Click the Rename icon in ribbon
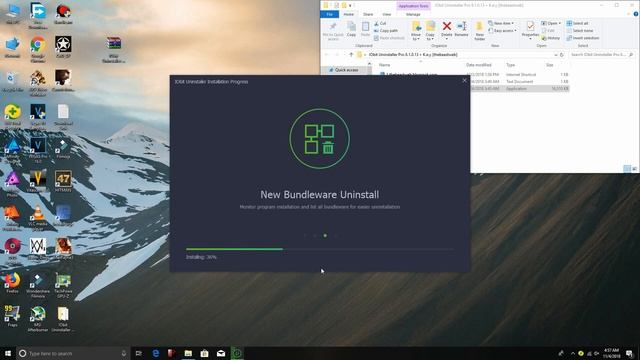The height and width of the screenshot is (360, 640). pos(462,29)
